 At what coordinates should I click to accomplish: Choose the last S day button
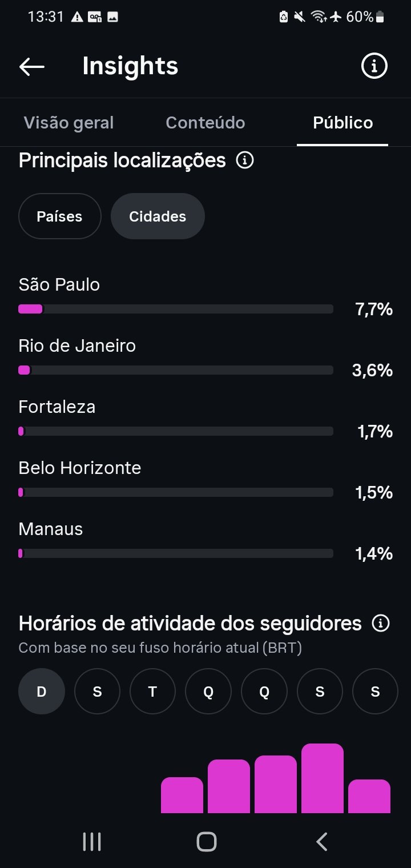point(375,692)
